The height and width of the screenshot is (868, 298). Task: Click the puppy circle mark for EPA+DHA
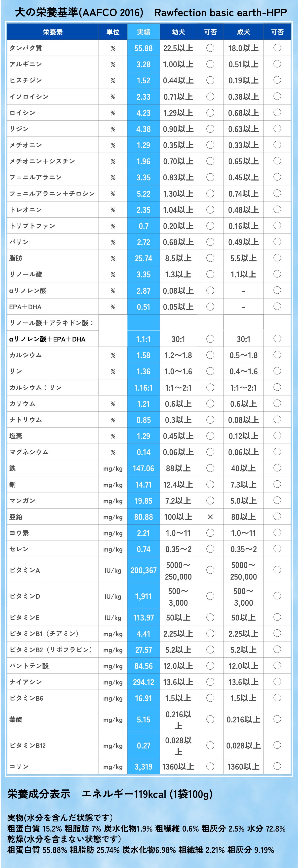tap(210, 306)
